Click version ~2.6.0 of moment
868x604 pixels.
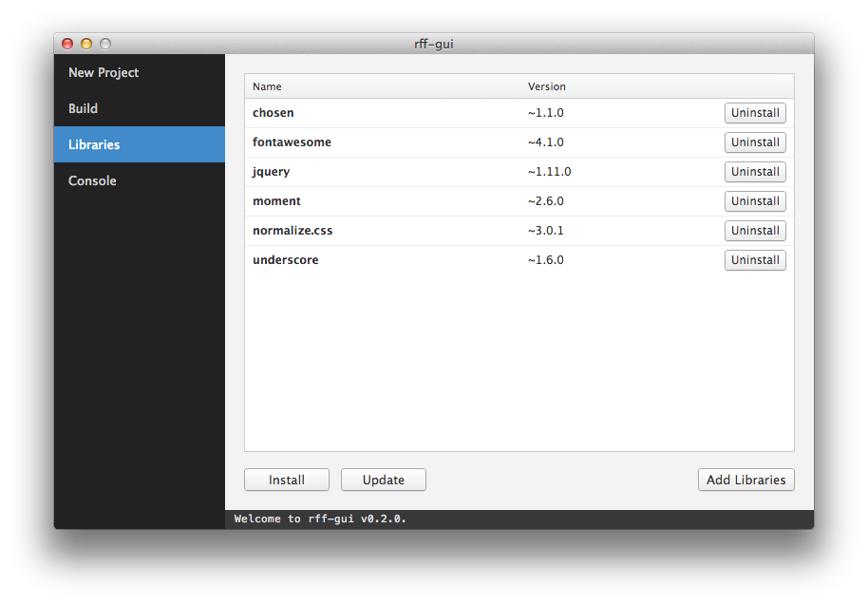(x=546, y=201)
